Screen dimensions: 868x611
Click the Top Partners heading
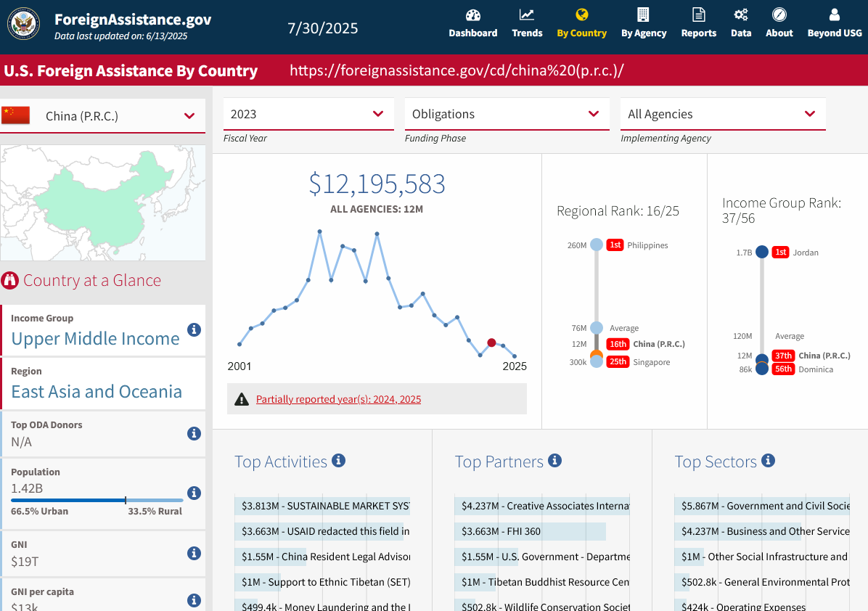tap(499, 462)
